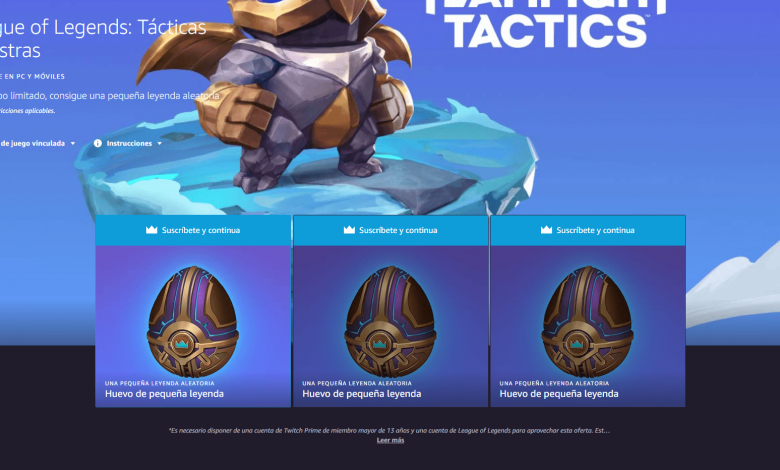780x470 pixels.
Task: Click the Teamfight Tactics logo
Action: (546, 24)
